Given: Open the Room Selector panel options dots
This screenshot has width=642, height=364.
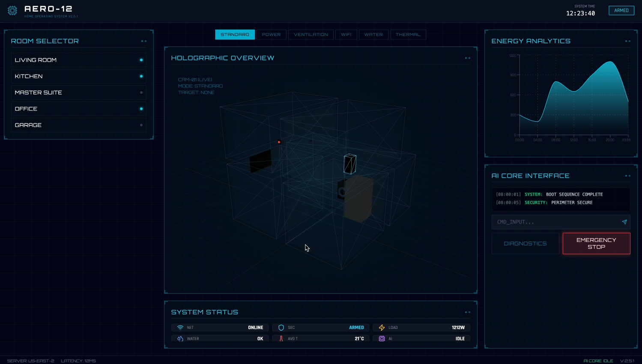Looking at the screenshot, I should click(x=143, y=40).
